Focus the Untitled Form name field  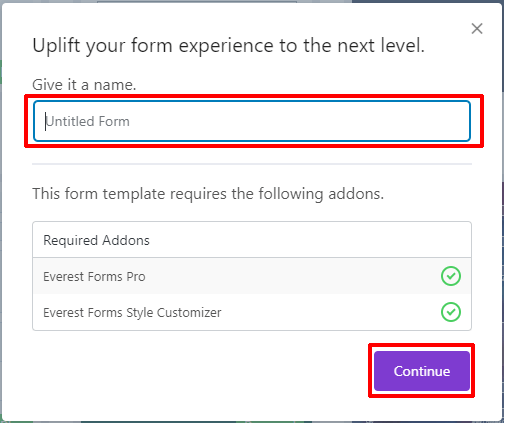(252, 121)
